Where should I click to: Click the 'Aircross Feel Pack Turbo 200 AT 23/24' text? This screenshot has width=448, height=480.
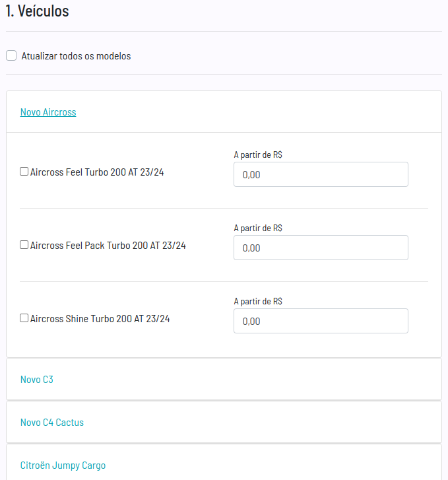tap(108, 246)
